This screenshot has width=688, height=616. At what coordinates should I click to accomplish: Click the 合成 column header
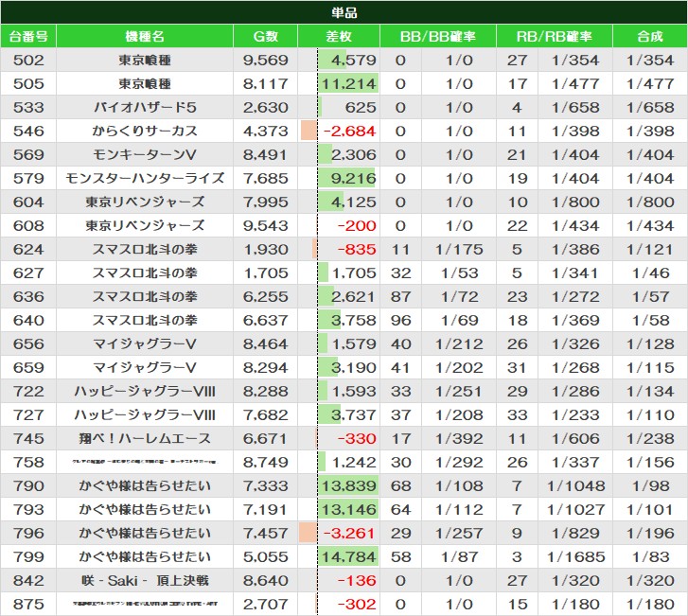(x=650, y=36)
